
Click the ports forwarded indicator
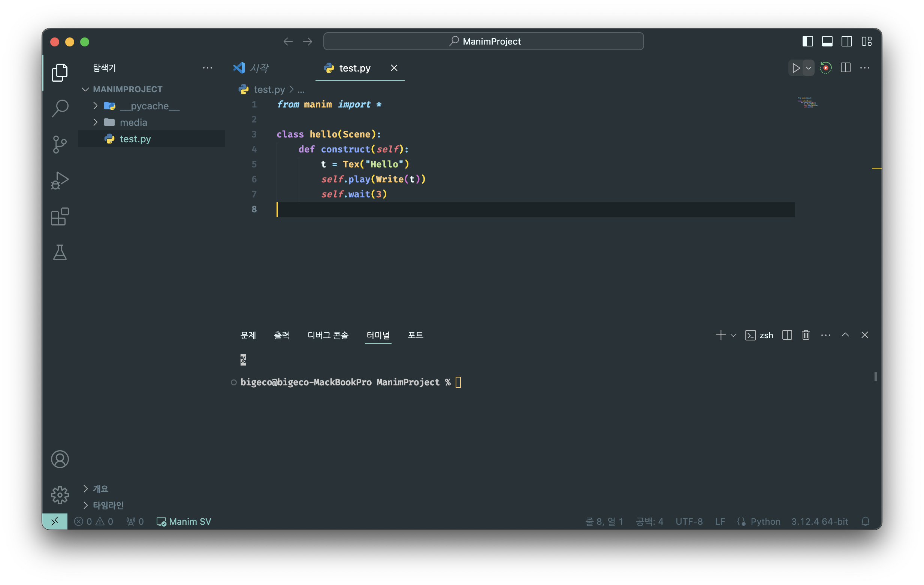pyautogui.click(x=135, y=521)
